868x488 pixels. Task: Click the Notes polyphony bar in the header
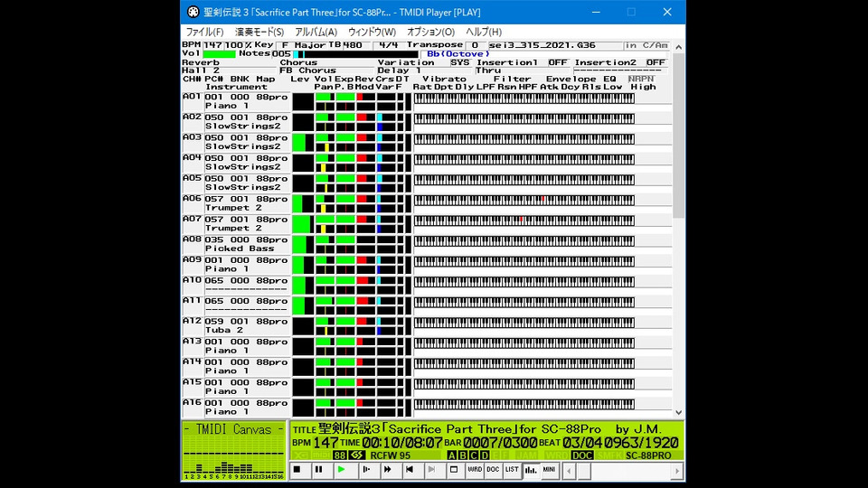click(354, 54)
